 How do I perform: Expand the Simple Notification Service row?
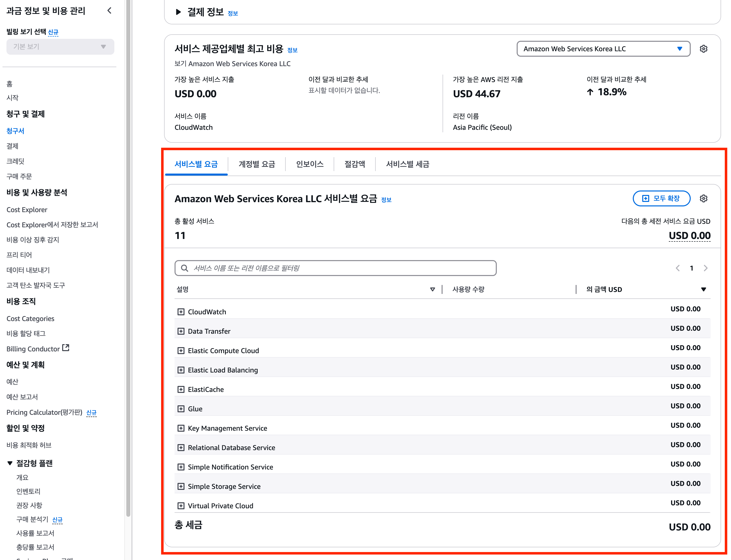click(x=181, y=467)
